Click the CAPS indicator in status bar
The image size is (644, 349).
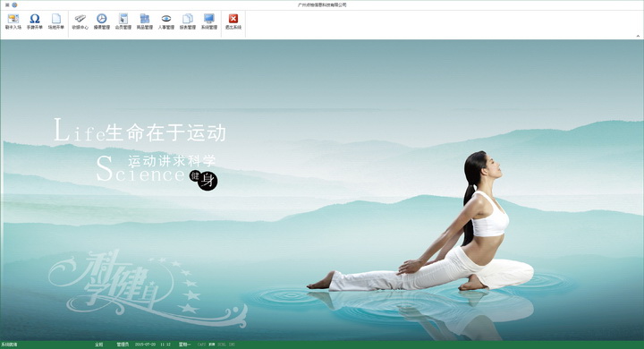201,345
